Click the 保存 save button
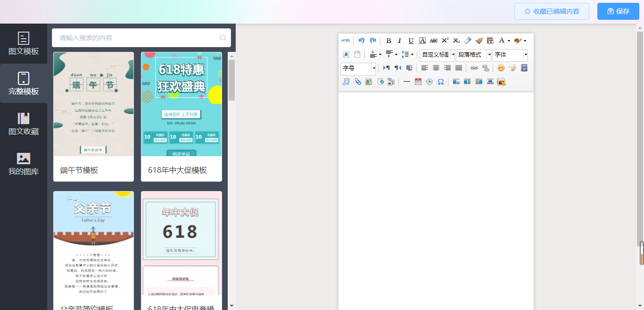Image resolution: width=644 pixels, height=310 pixels. click(618, 11)
